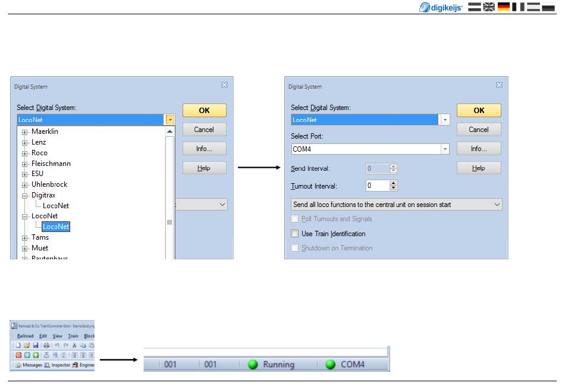Viewport: 565px width, 392px height.
Task: Click the digikeijs logo
Action: tap(440, 7)
